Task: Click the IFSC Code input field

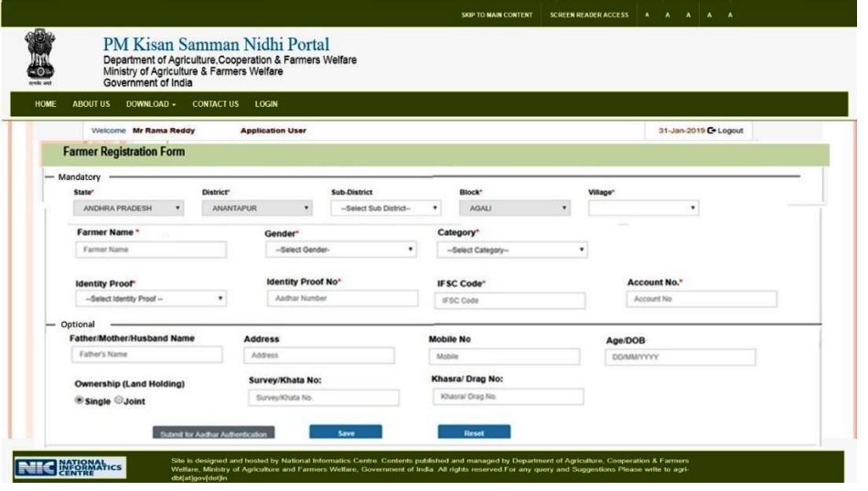Action: point(509,301)
